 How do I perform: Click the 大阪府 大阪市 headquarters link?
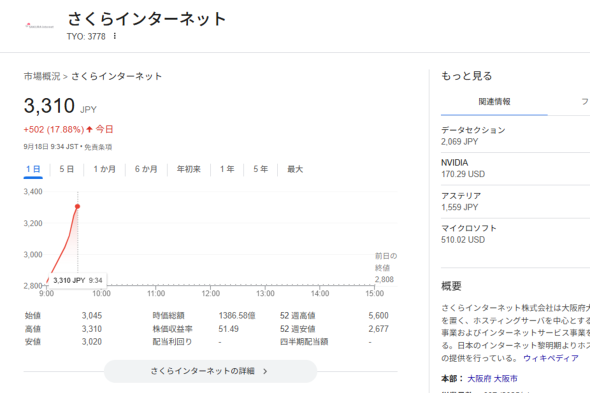[x=492, y=379]
